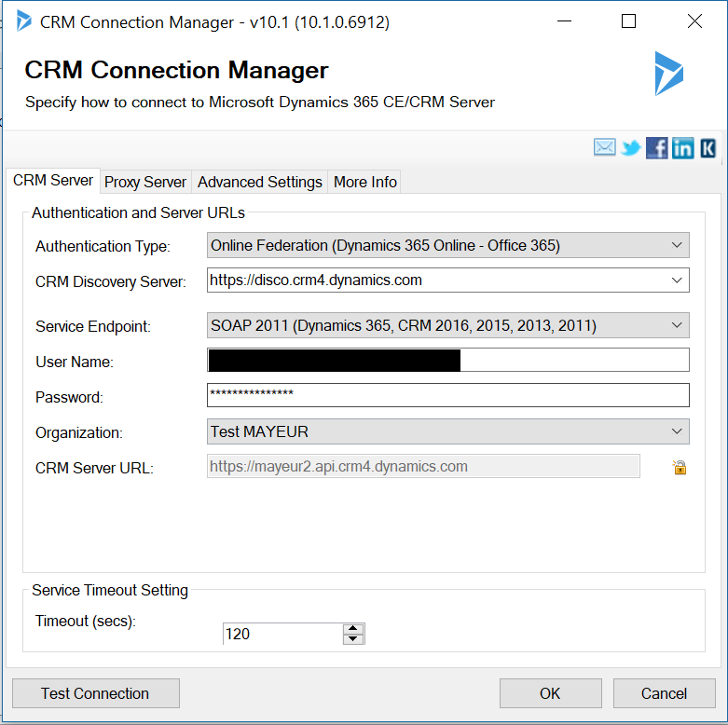Increase the timeout with the up arrow
Image resolution: width=728 pixels, height=725 pixels.
(x=353, y=628)
